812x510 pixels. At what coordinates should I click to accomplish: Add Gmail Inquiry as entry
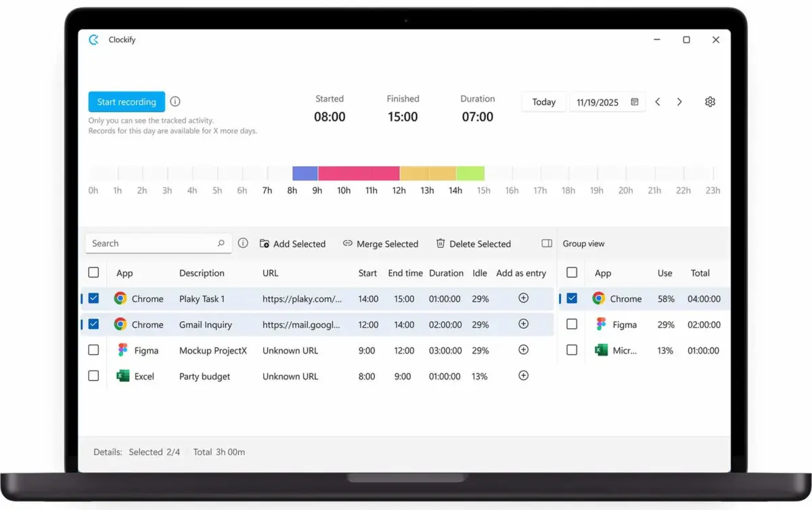(523, 324)
